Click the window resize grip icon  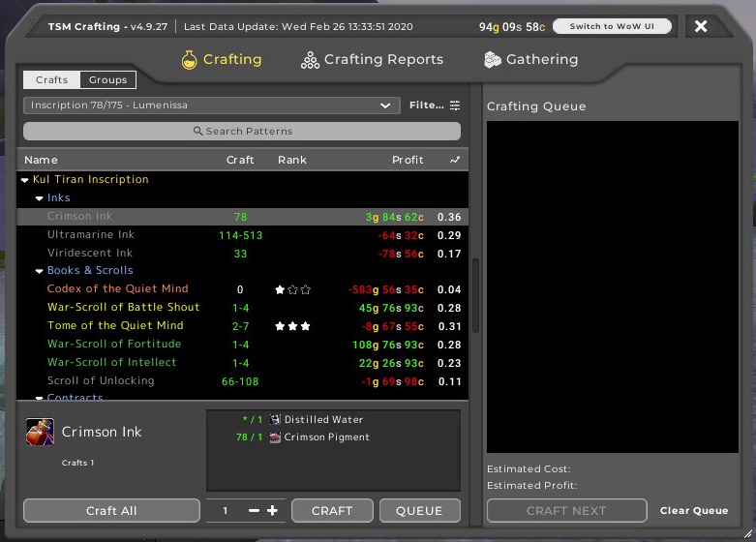pos(747,533)
